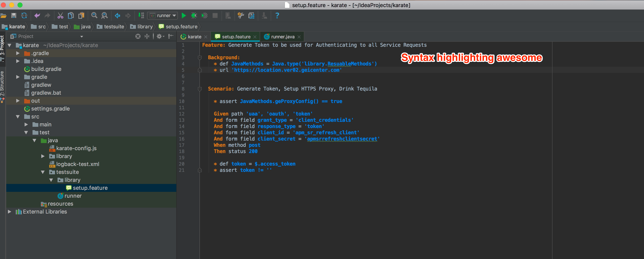Sync the project with the refresh icon

point(24,15)
